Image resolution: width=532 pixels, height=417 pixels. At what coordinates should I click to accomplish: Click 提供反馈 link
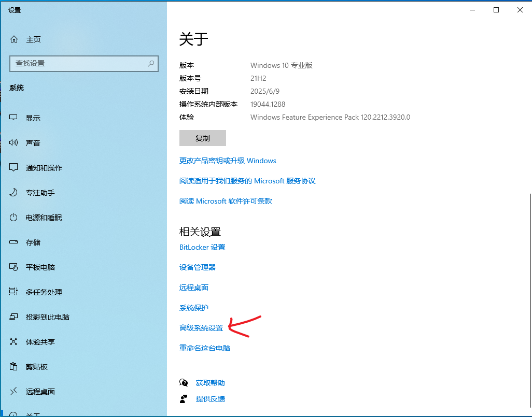pos(211,399)
